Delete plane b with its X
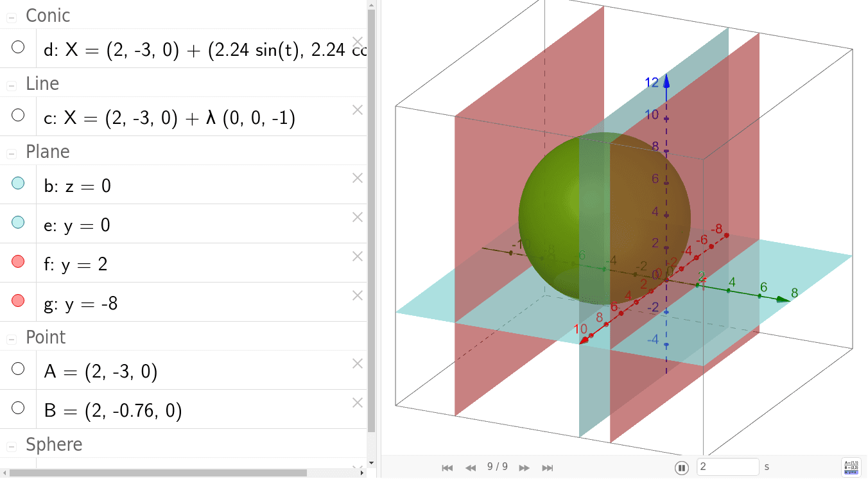This screenshot has height=479, width=868. point(358,178)
